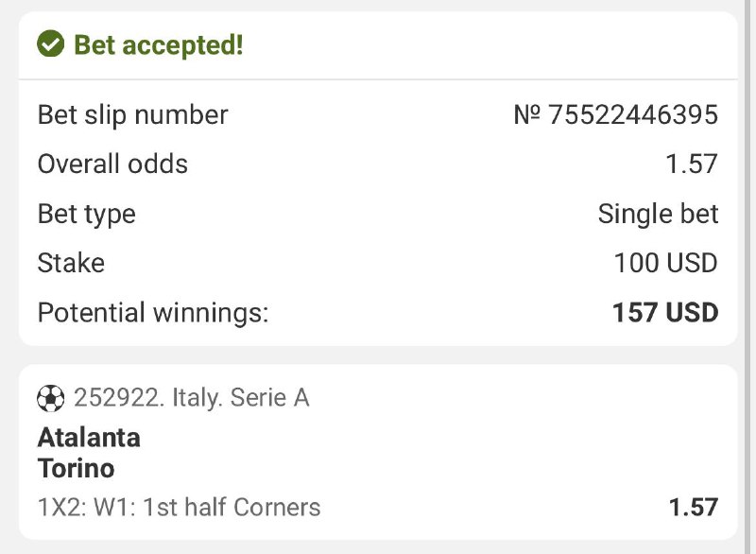The width and height of the screenshot is (756, 554).
Task: Click the 1.57 odds beside the Corners market
Action: [693, 508]
